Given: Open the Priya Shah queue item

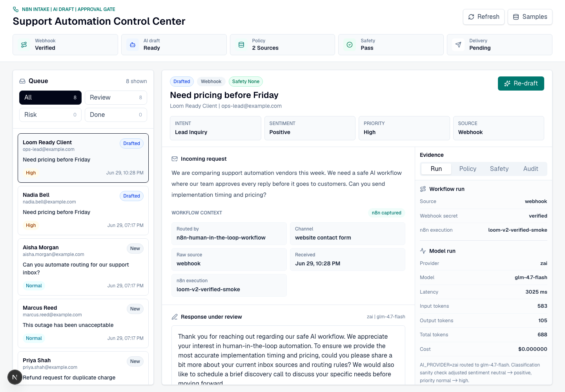Looking at the screenshot, I should point(83,368).
